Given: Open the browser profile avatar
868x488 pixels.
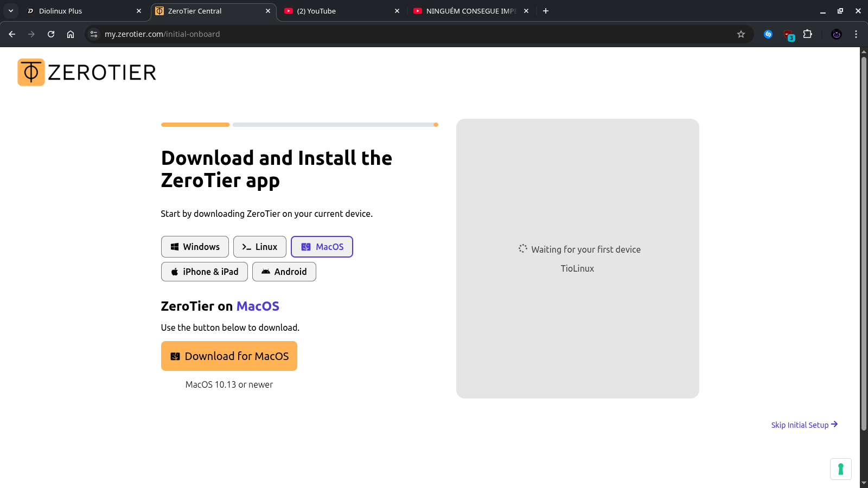Looking at the screenshot, I should pyautogui.click(x=837, y=34).
